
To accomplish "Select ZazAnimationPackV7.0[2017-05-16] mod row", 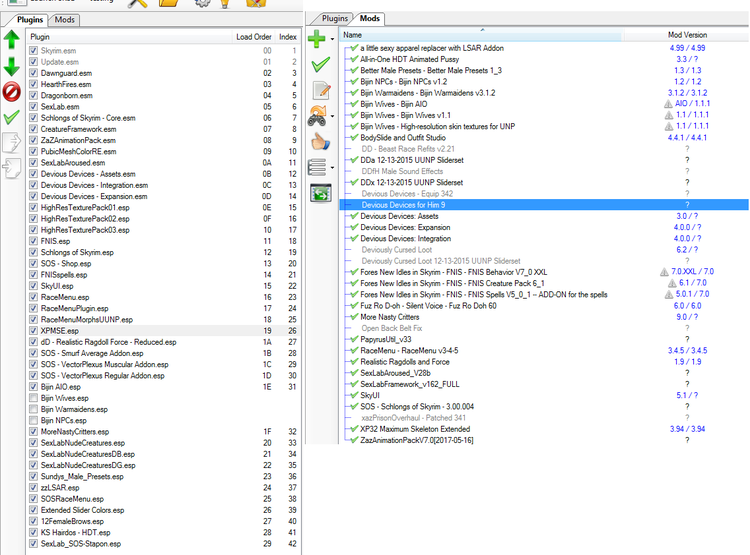I will (x=544, y=440).
